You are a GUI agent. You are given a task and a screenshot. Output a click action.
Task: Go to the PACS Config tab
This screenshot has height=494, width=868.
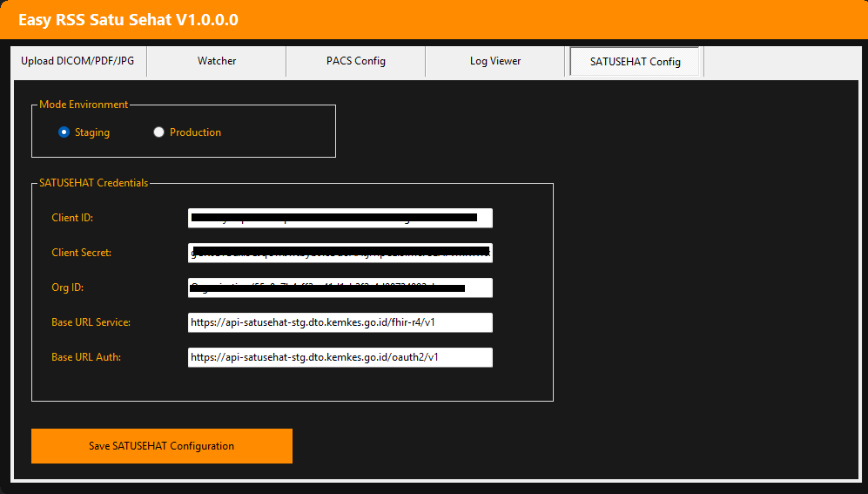point(355,61)
